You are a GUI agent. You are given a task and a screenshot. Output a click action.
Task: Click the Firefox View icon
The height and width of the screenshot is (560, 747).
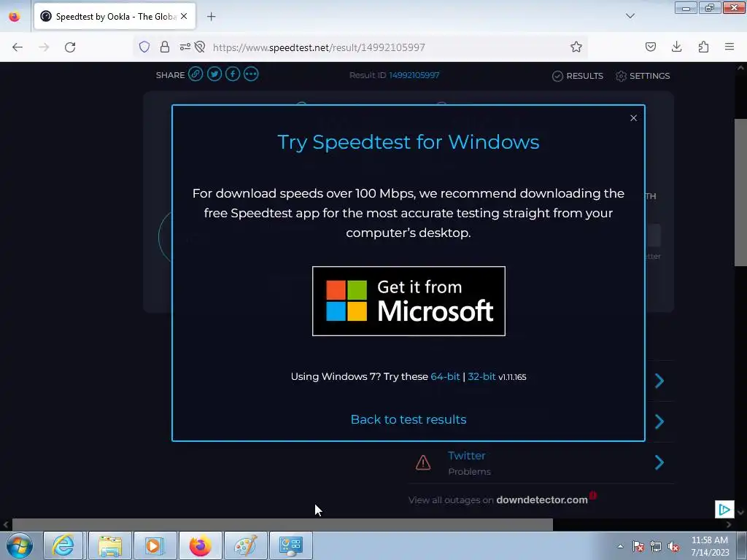[x=15, y=16]
